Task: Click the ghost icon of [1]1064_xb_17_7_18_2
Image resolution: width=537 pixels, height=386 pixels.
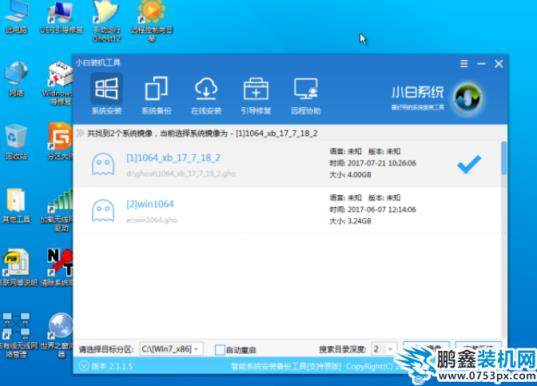Action: 103,164
